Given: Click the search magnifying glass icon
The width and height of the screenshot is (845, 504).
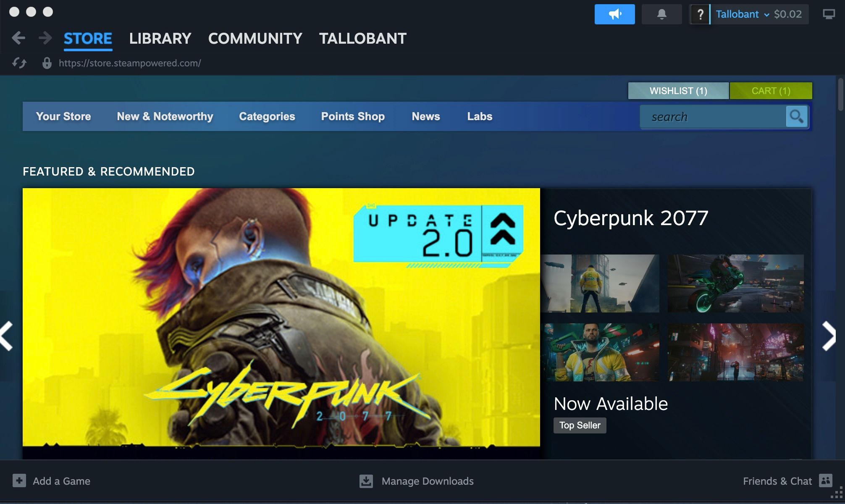Looking at the screenshot, I should tap(797, 116).
